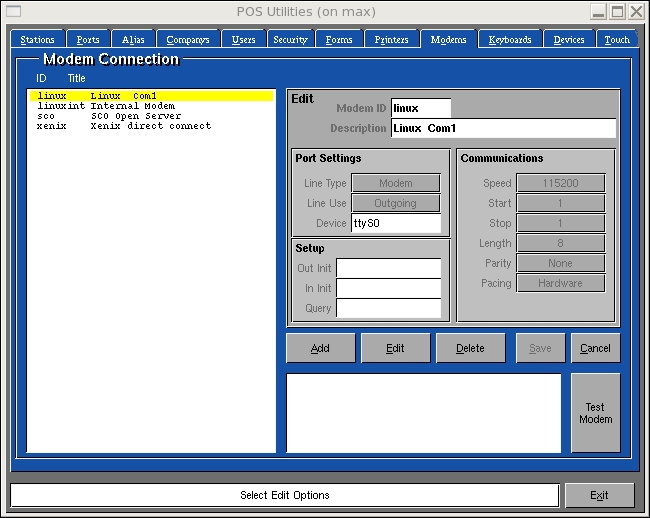Image resolution: width=650 pixels, height=518 pixels.
Task: Click the Query field
Action: (x=388, y=308)
